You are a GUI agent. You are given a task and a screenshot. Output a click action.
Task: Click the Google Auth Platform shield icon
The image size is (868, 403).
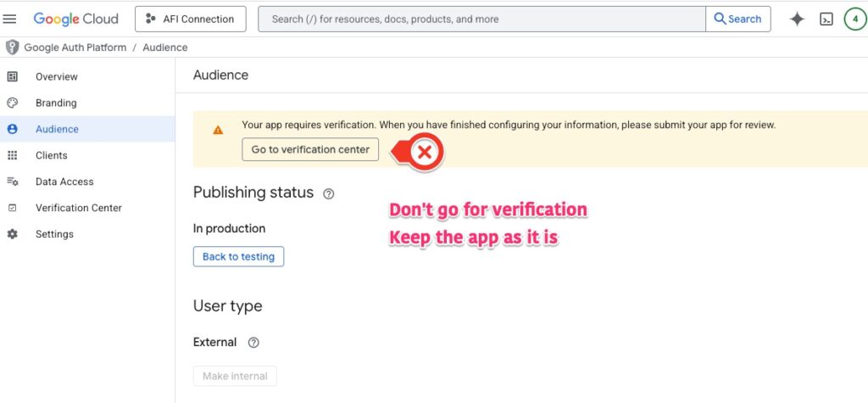12,48
